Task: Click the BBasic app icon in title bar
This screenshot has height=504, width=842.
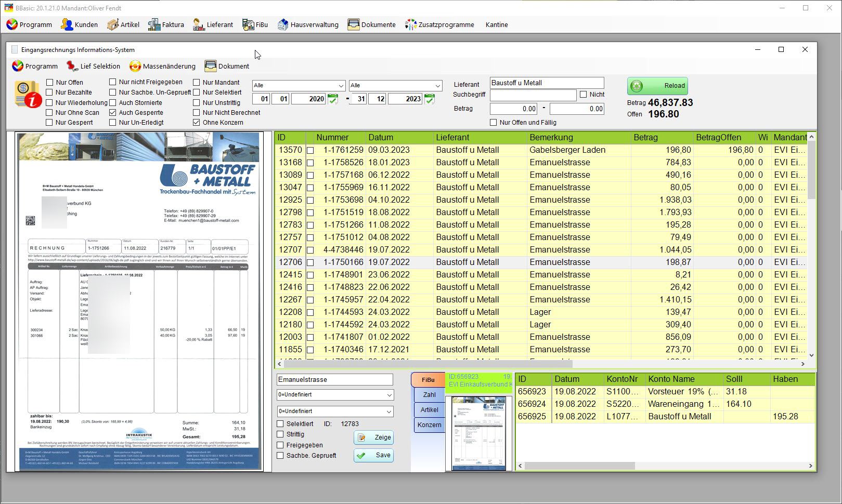Action: pyautogui.click(x=8, y=8)
